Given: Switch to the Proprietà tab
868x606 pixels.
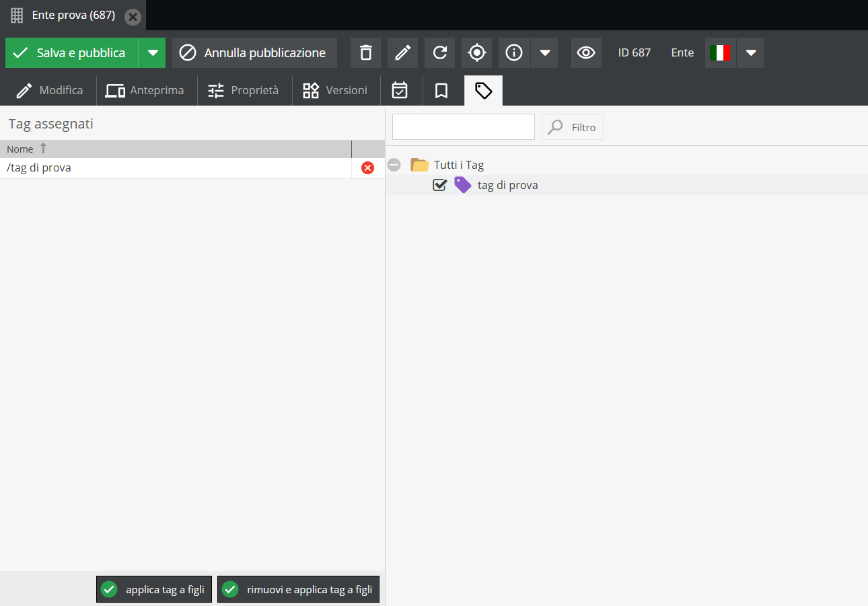Looking at the screenshot, I should point(244,91).
